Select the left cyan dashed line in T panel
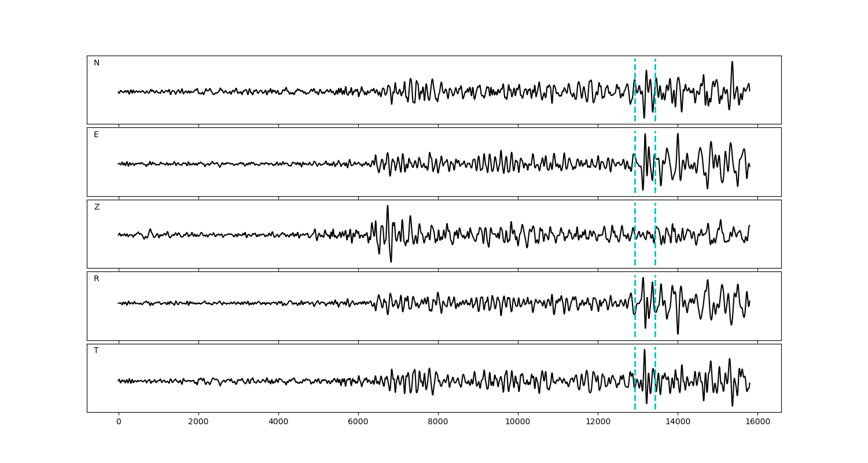Screen dimensions: 868x463 (635, 394)
